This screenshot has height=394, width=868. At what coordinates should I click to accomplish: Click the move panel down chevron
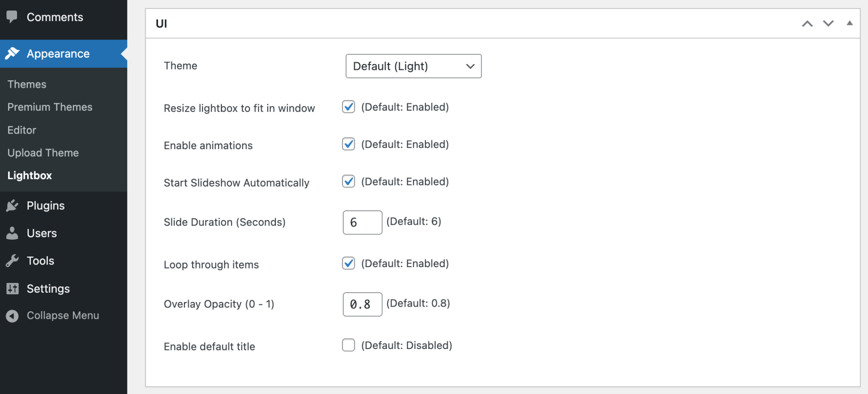pos(827,24)
